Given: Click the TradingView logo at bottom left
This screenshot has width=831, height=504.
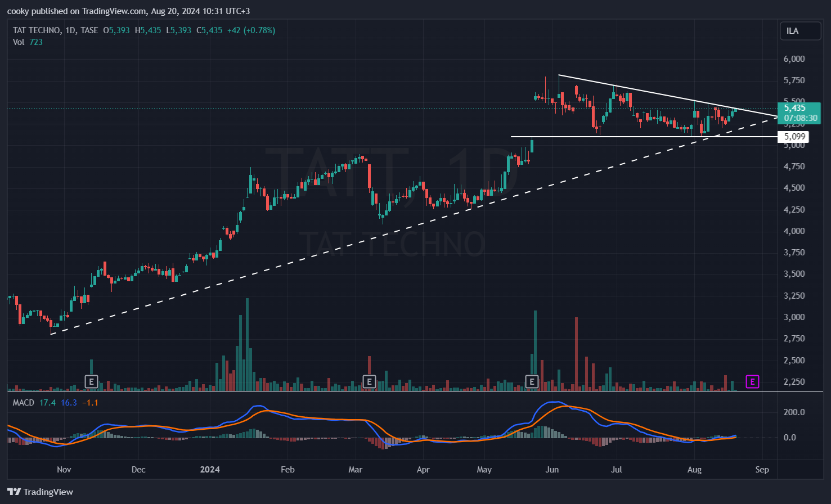Looking at the screenshot, I should (40, 492).
